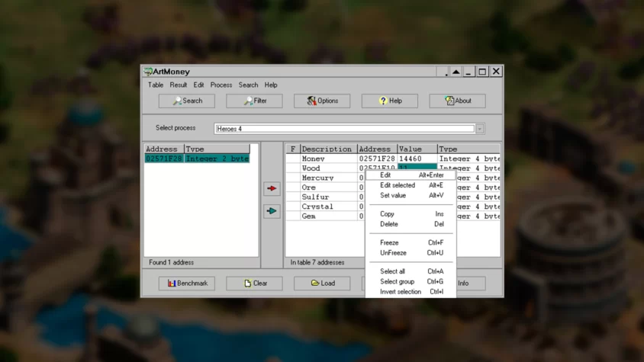Screen dimensions: 644x362
Task: Click the Wood description row
Action: [x=329, y=168]
